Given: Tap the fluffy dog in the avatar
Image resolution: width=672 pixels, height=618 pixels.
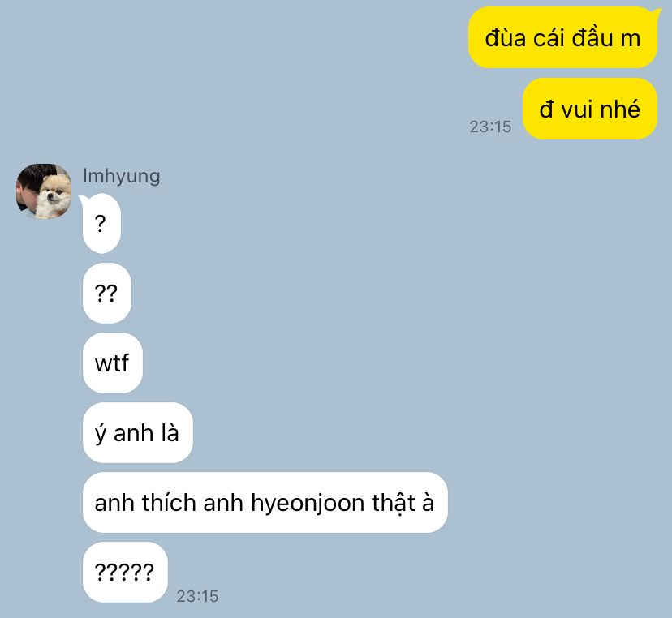Looking at the screenshot, I should [53, 195].
